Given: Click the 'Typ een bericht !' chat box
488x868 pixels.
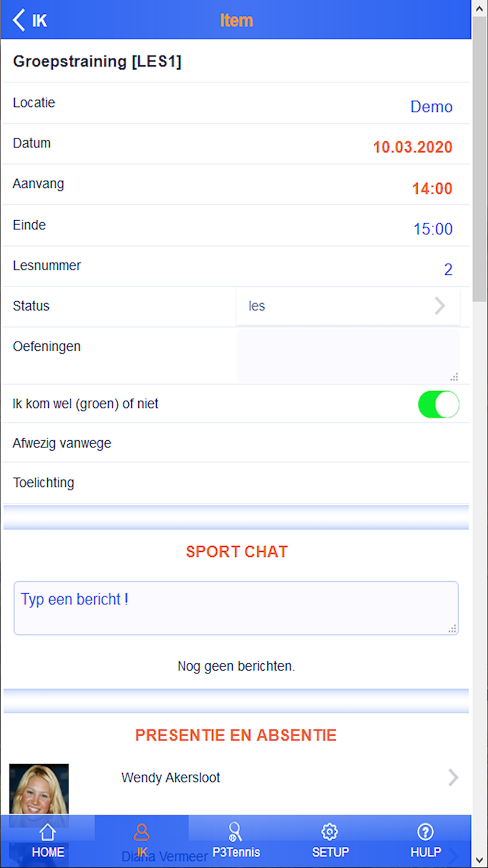Looking at the screenshot, I should point(236,608).
